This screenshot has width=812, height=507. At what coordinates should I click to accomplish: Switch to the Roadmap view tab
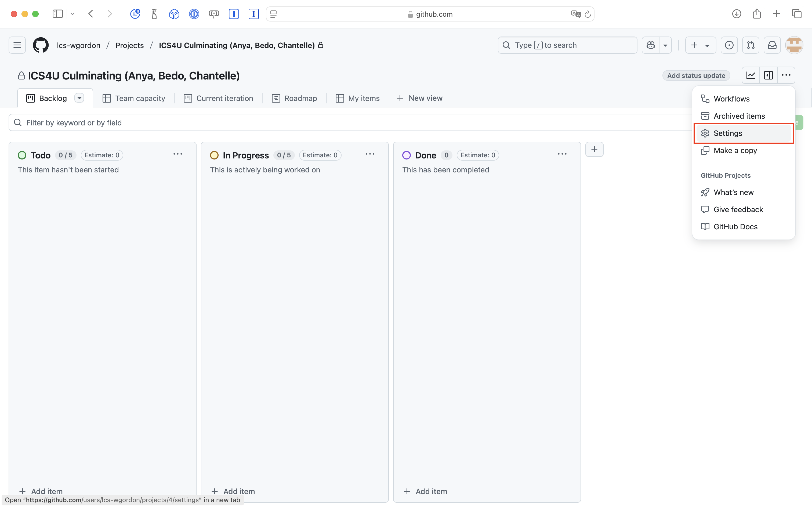pyautogui.click(x=294, y=98)
